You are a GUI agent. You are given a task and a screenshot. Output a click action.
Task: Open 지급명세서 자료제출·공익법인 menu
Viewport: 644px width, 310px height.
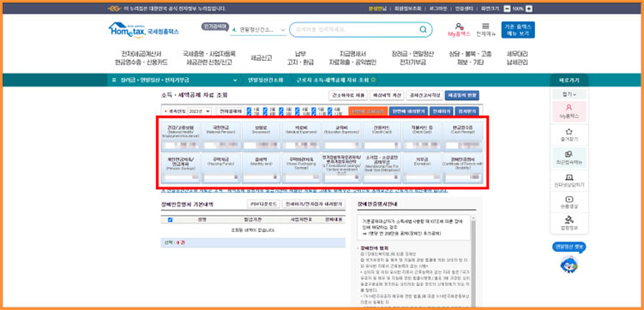[x=352, y=58]
